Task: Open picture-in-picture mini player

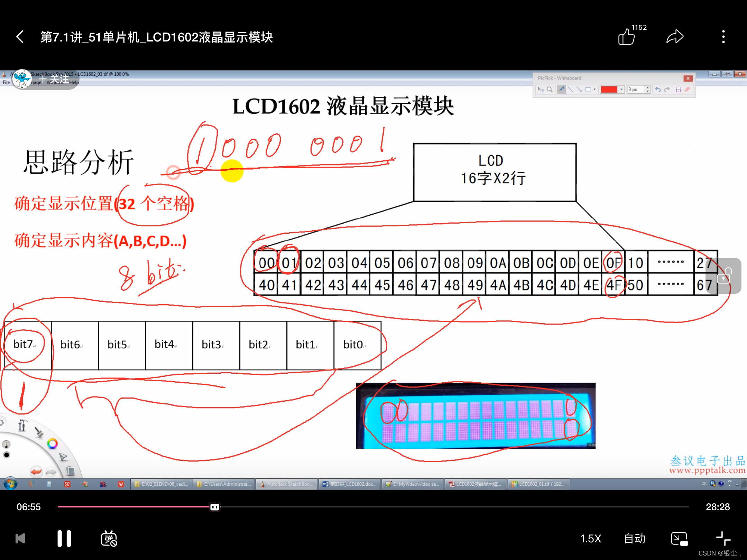Action: tap(679, 538)
